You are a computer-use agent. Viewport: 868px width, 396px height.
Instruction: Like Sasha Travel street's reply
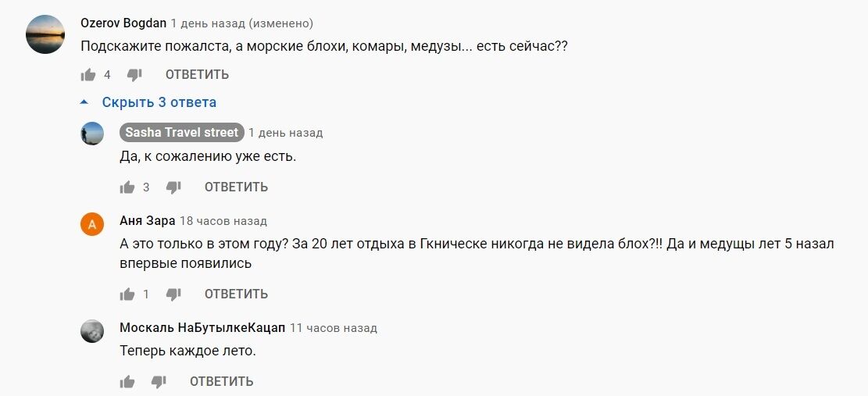(x=127, y=187)
